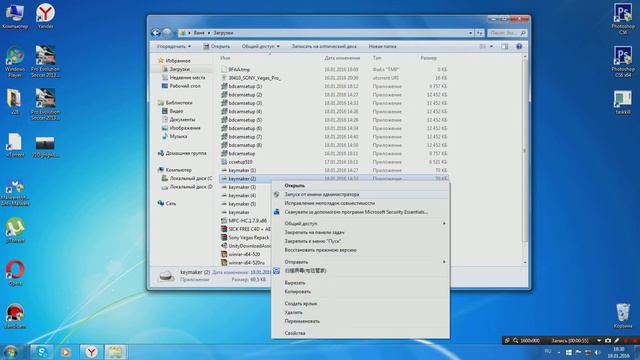This screenshot has width=640, height=360.
Task: Select the Photoshop CS6 x64 desktop icon
Action: [622, 61]
